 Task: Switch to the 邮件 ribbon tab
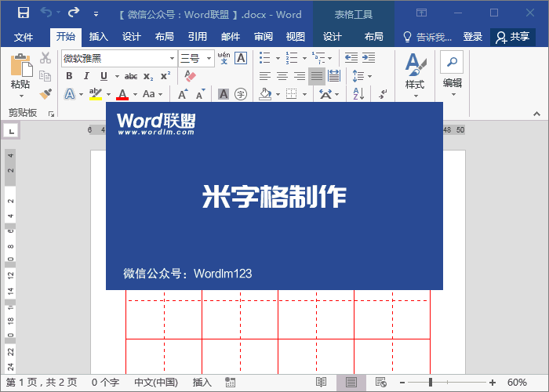pos(231,37)
